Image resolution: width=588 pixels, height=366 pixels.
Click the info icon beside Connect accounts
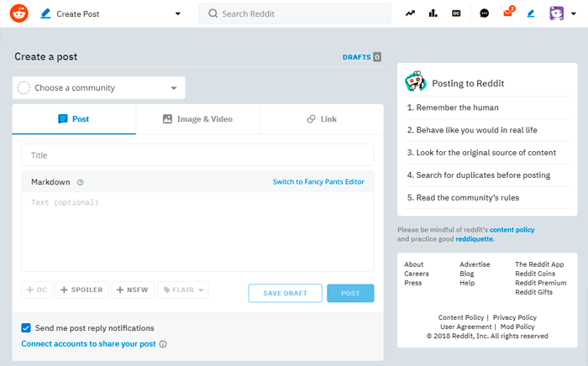click(163, 344)
